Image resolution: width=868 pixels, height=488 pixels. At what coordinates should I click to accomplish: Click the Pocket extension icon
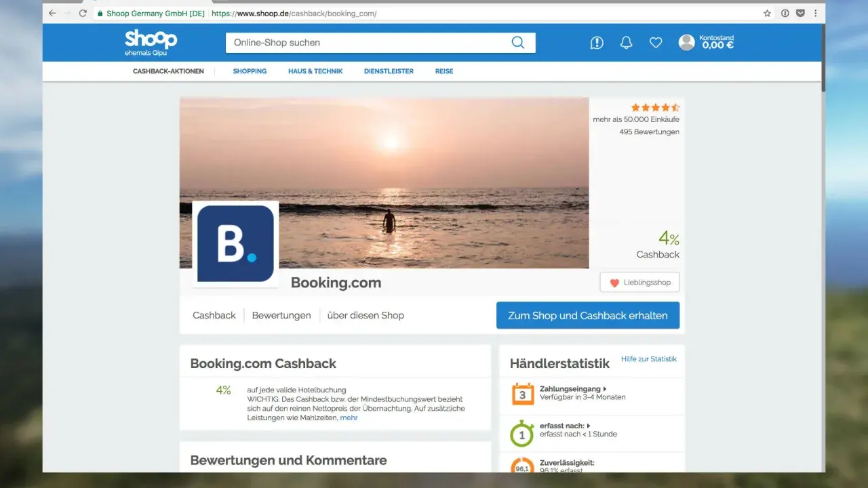coord(800,13)
